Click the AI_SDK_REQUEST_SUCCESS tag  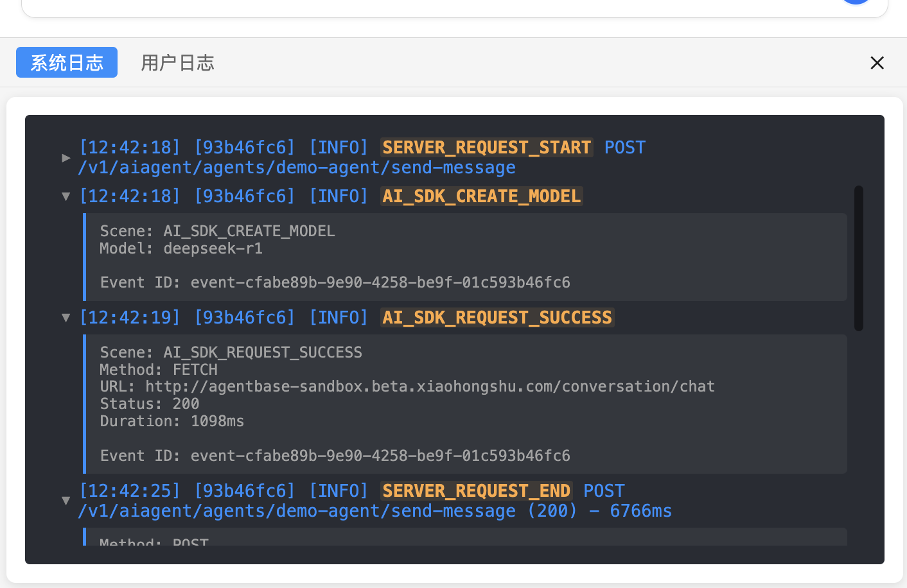(497, 318)
